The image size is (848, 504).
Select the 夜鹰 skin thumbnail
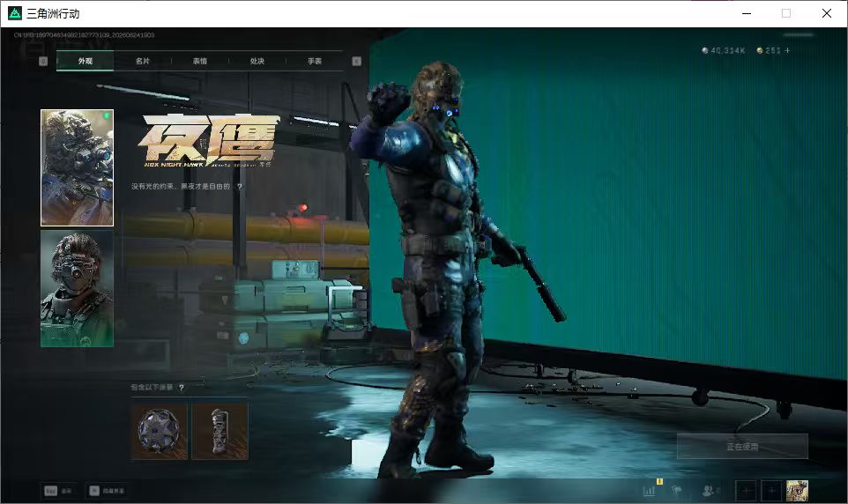click(77, 167)
